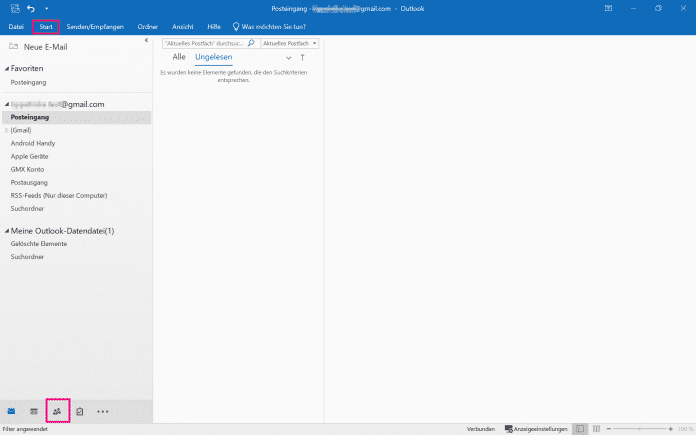Collapse the Favoriten section
Viewport: 696px width, 435px height.
5,68
